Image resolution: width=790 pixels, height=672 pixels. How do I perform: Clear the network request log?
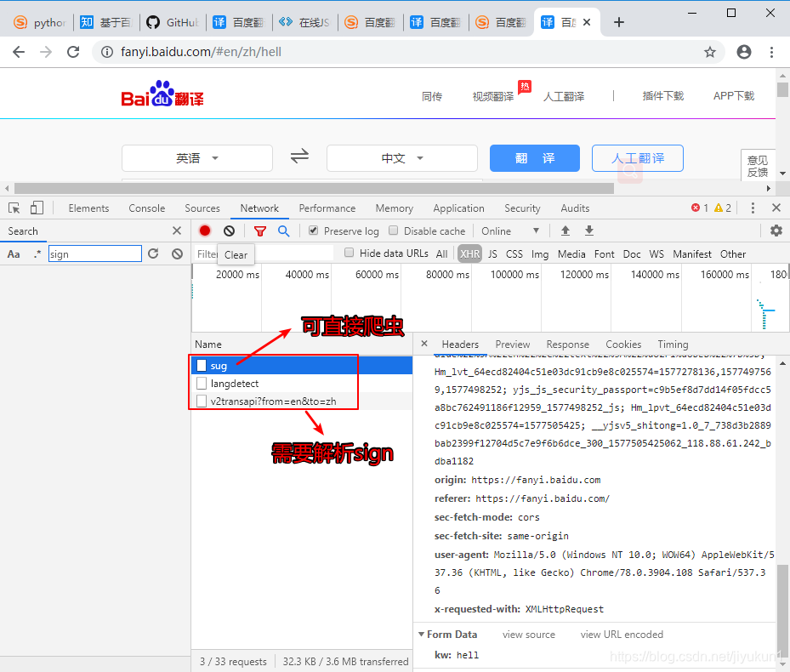228,231
